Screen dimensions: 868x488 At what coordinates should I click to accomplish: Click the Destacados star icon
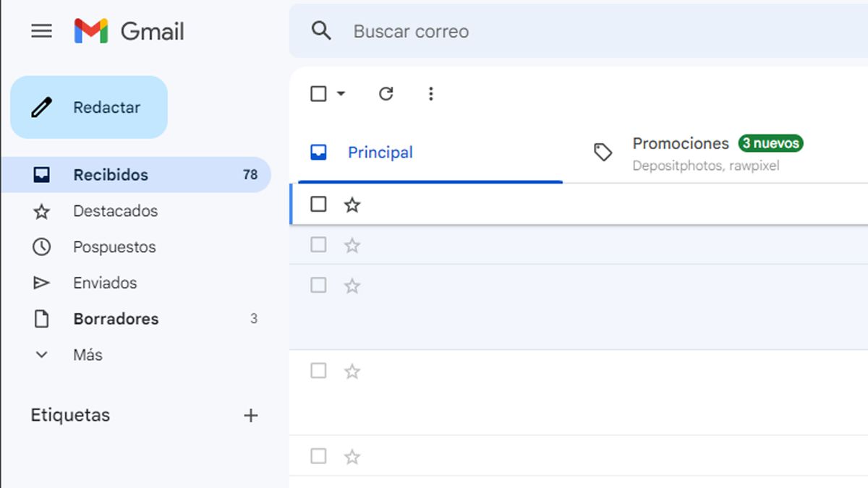click(41, 210)
